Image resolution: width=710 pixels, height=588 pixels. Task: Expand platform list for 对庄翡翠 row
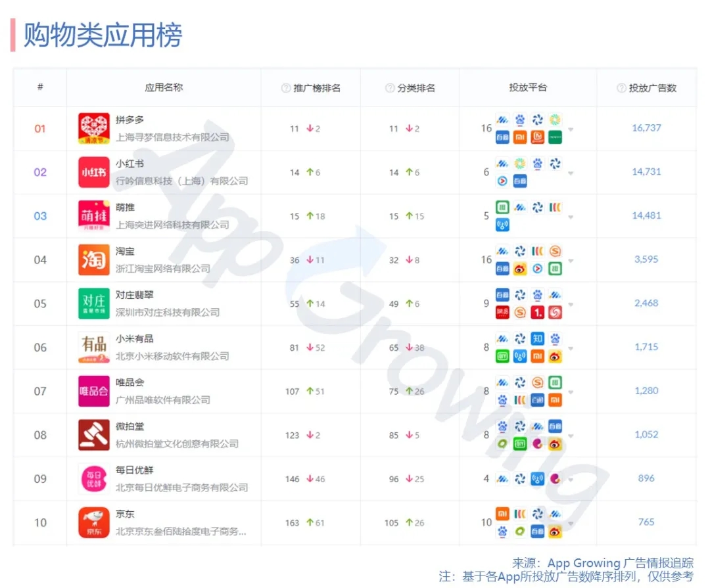click(x=571, y=305)
